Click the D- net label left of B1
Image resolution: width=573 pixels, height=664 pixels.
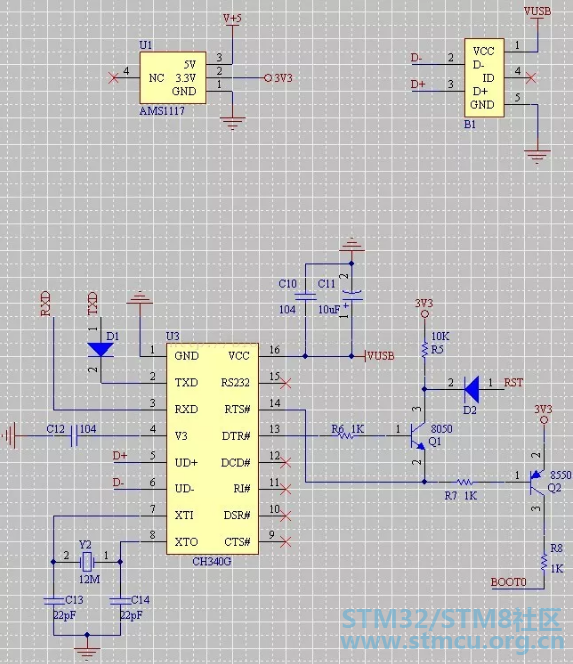click(416, 58)
